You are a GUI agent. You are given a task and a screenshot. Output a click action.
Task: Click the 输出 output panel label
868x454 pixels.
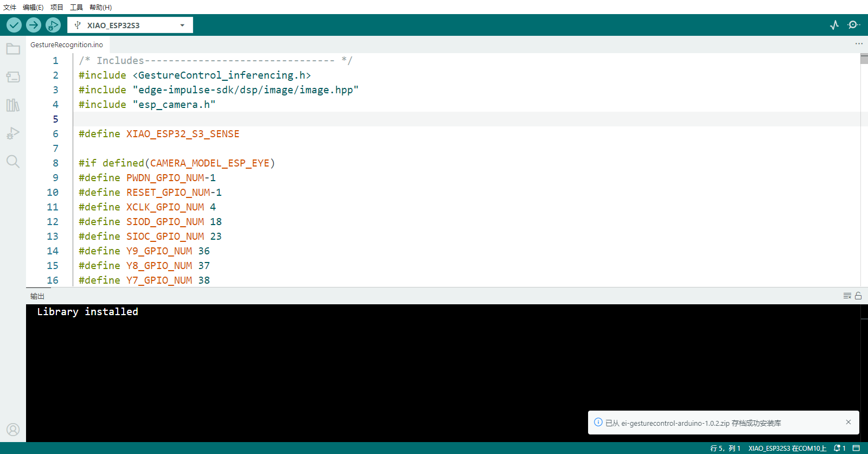[x=37, y=296]
